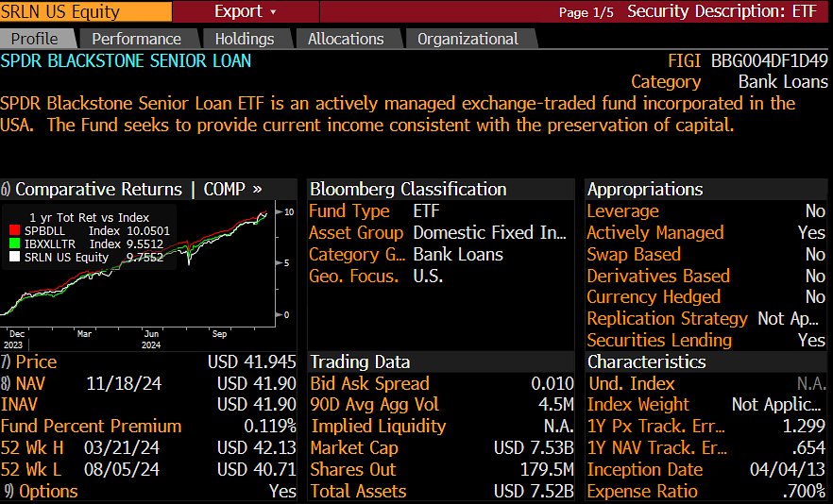Viewport: 833px width, 504px height.
Task: Click the 52 Wk H USD 42.13 value
Action: [x=257, y=448]
